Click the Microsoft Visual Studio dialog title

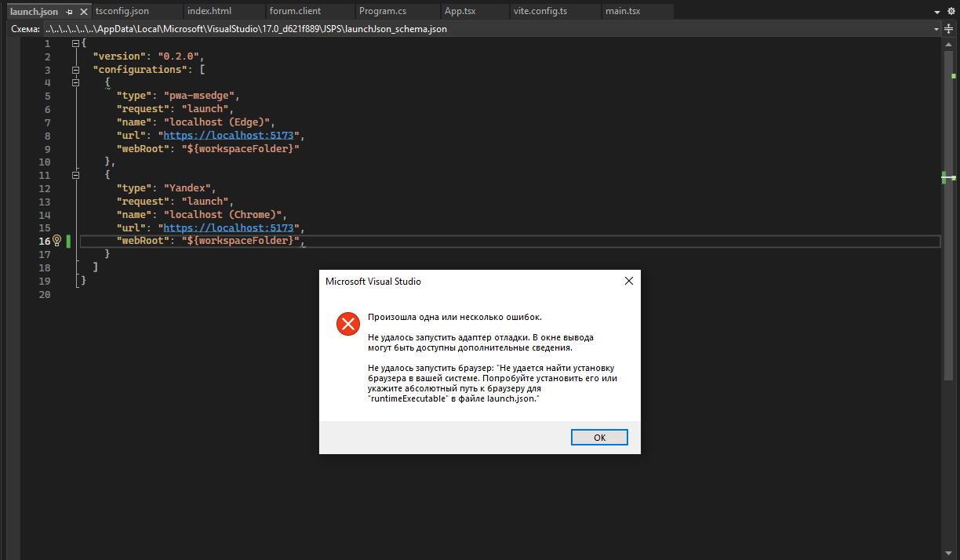point(373,281)
